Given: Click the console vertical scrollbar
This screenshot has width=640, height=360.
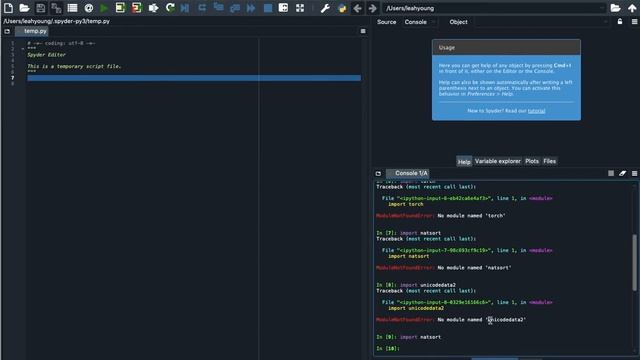Looking at the screenshot, I should 634,262.
